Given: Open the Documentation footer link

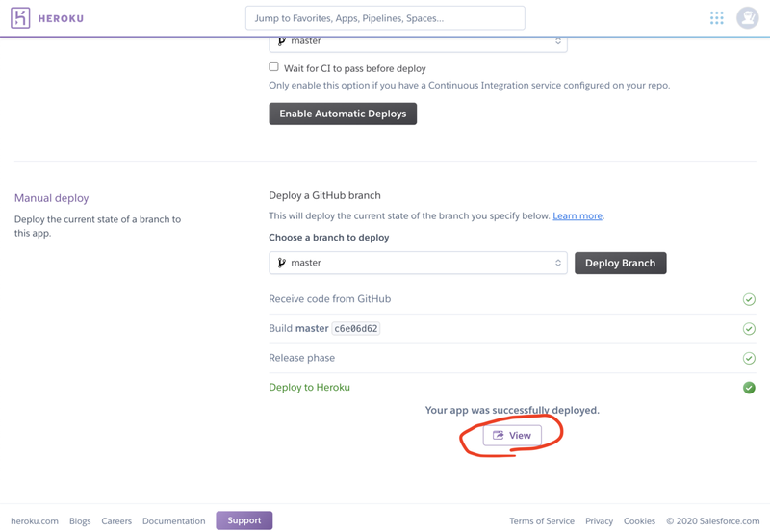Looking at the screenshot, I should tap(174, 520).
